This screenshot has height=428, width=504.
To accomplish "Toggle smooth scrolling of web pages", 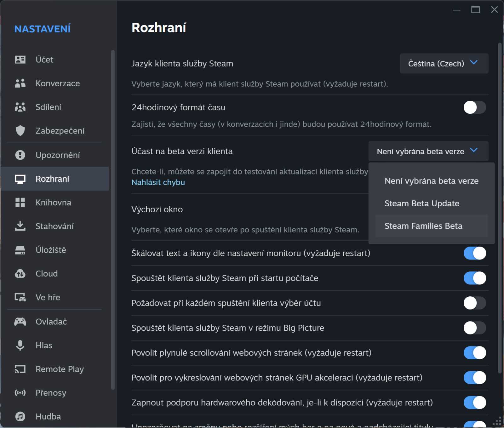I will (475, 353).
